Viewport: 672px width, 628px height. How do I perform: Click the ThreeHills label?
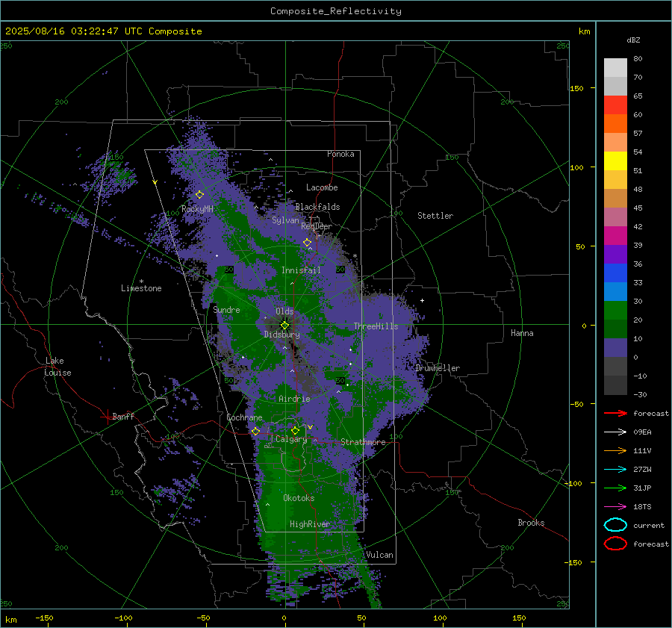[x=376, y=326]
